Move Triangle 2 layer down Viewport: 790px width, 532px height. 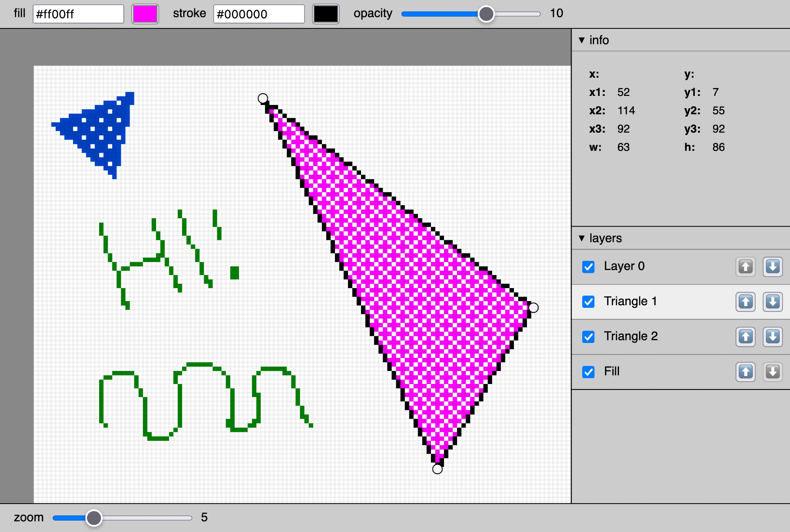pos(773,337)
